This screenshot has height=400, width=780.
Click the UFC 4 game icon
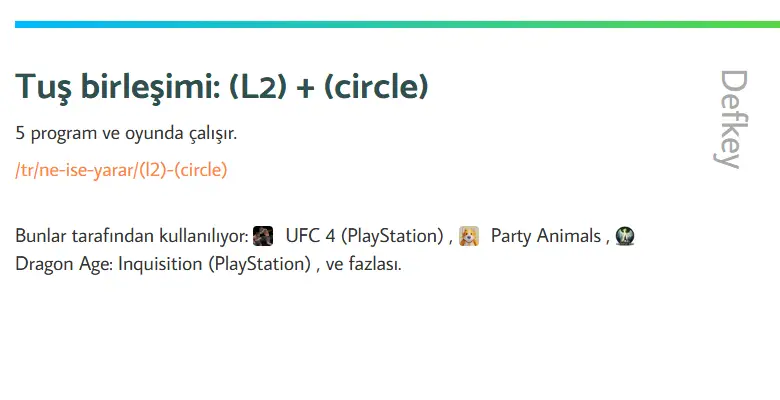263,236
